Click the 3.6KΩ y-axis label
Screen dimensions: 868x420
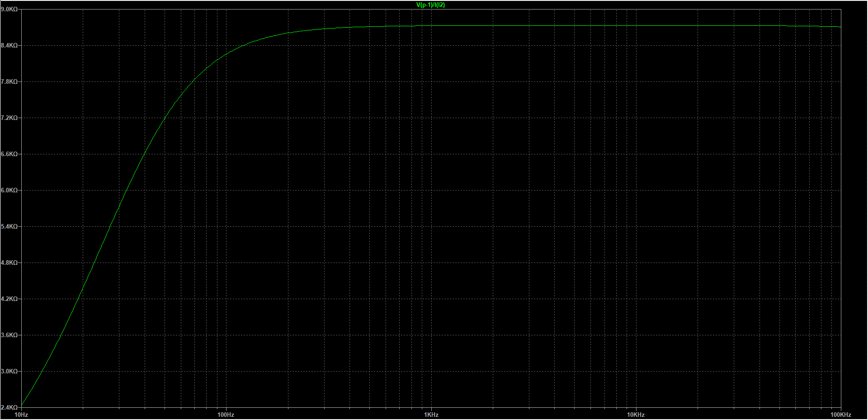tap(9, 335)
